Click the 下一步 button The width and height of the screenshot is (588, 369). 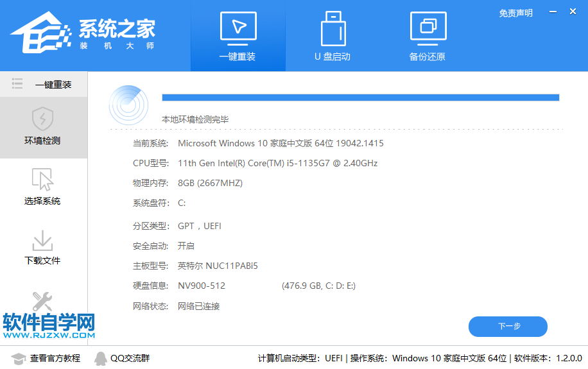pos(508,326)
